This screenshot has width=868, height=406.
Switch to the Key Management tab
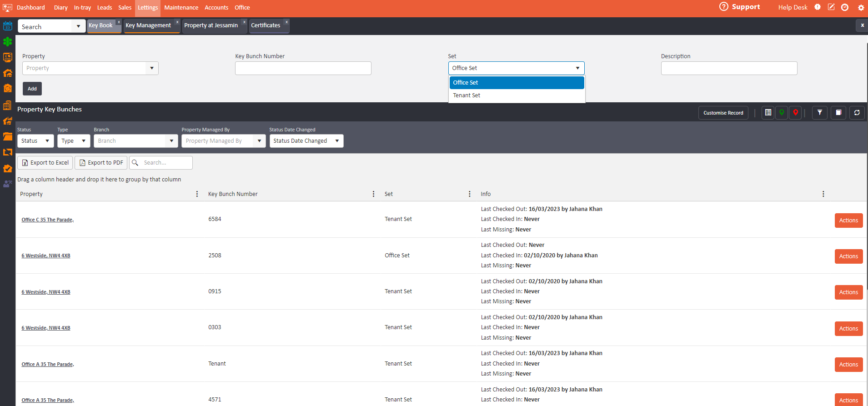coord(148,25)
